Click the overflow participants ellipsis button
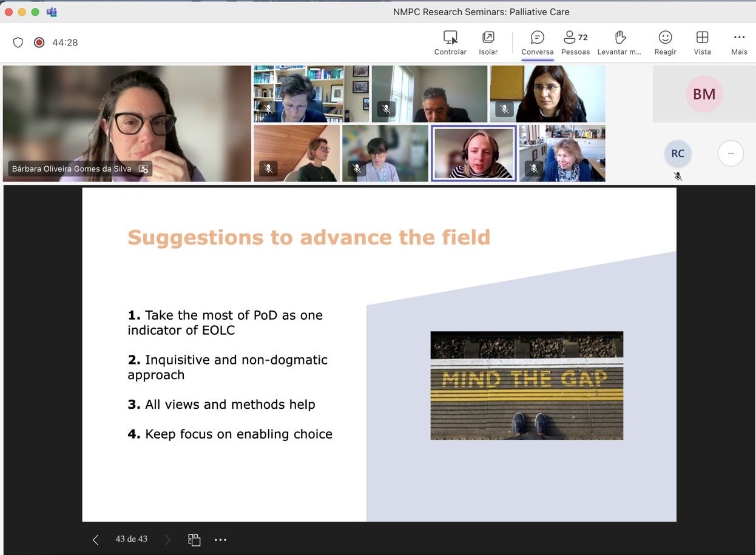 731,153
